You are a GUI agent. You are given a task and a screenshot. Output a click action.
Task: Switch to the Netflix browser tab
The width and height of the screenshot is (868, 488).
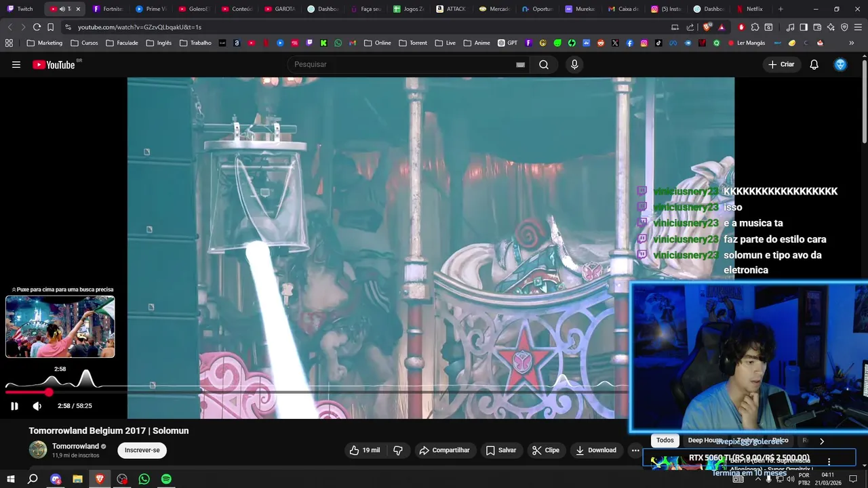(x=749, y=9)
